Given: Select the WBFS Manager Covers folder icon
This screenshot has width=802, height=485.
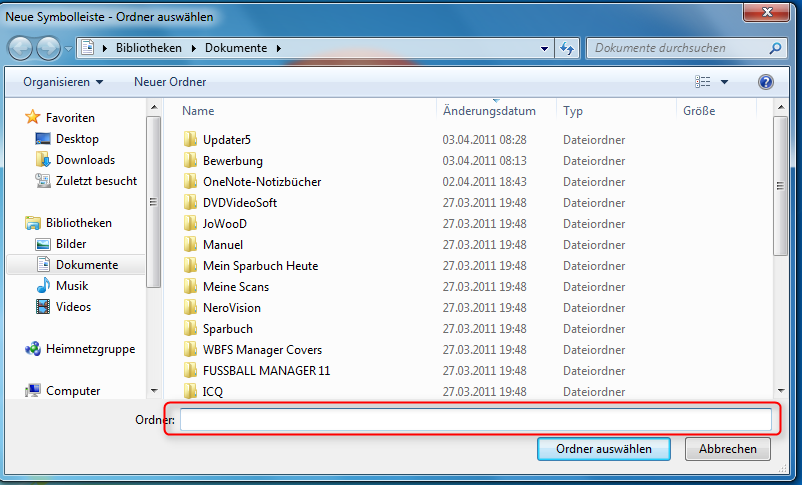Looking at the screenshot, I should [190, 349].
